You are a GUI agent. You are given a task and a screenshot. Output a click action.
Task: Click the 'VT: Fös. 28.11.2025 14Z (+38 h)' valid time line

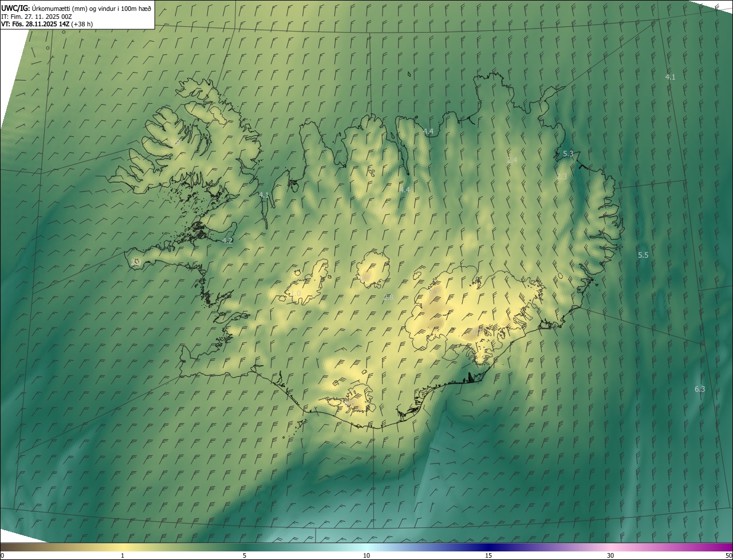47,24
